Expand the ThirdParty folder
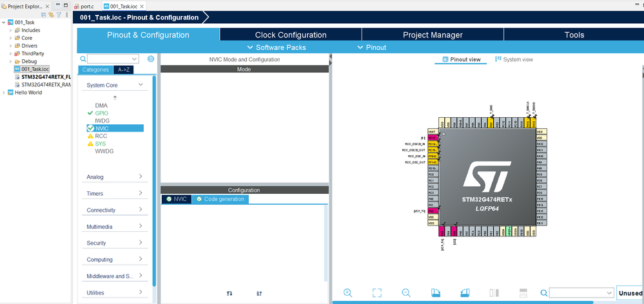Image resolution: width=644 pixels, height=304 pixels. (10, 53)
